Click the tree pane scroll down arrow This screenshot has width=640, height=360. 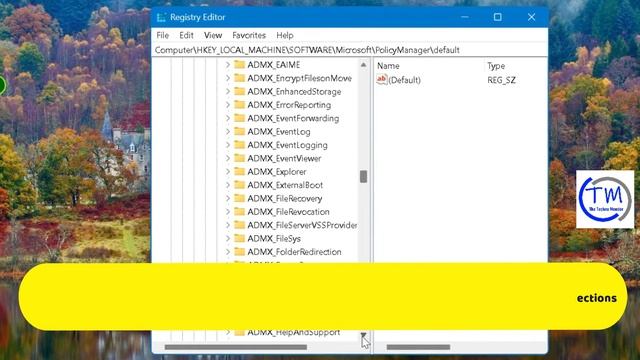coord(363,335)
